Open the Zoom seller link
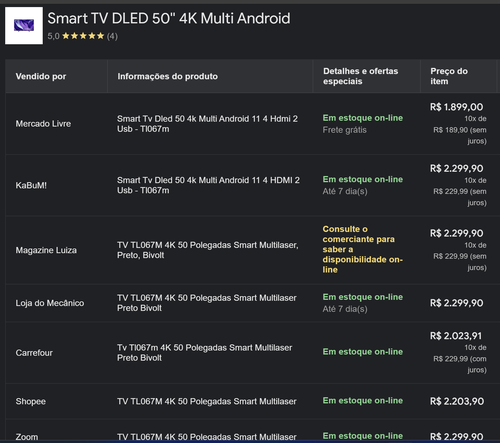This screenshot has height=443, width=500. [x=27, y=437]
